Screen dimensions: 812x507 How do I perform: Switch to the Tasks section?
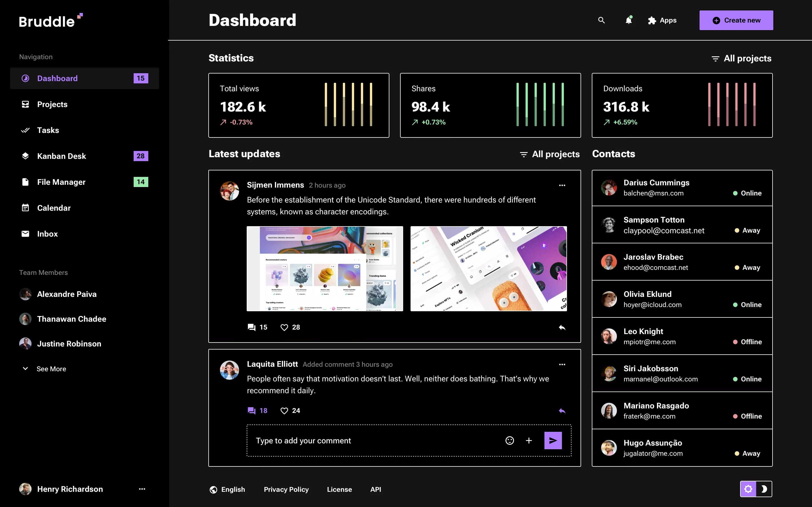[x=48, y=130]
